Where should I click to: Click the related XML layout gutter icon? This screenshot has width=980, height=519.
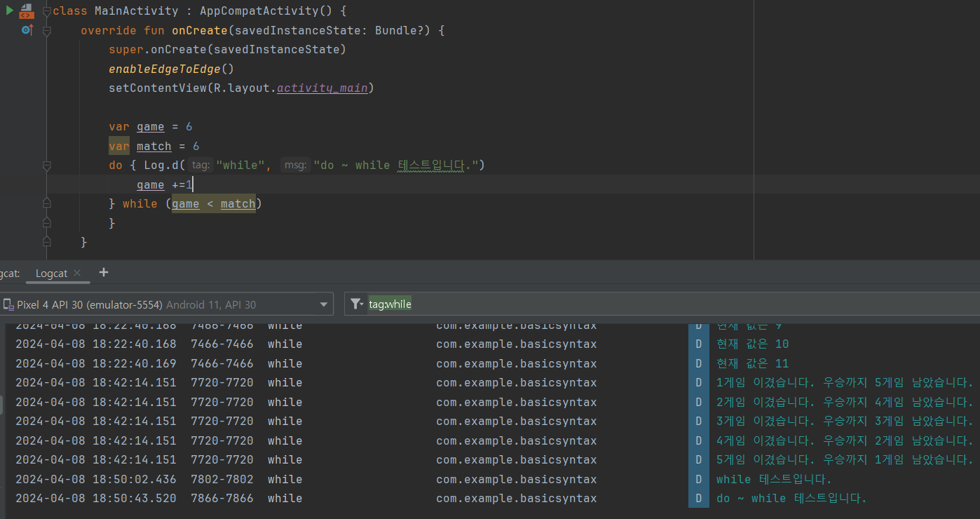click(26, 11)
